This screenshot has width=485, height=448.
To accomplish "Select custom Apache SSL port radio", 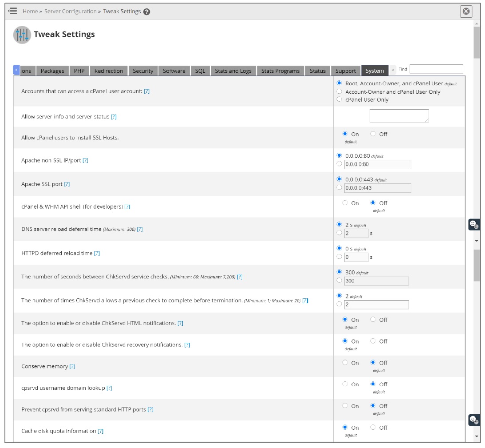I will (x=339, y=188).
